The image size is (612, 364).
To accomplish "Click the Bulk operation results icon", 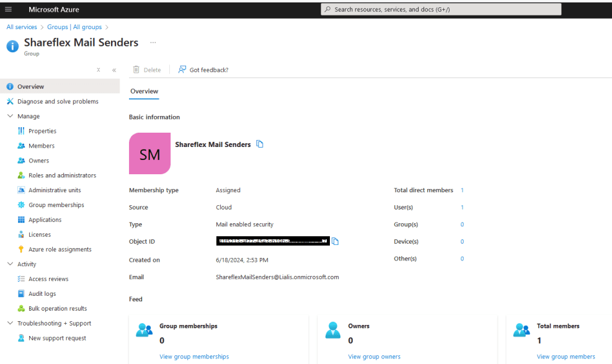I will click(21, 309).
